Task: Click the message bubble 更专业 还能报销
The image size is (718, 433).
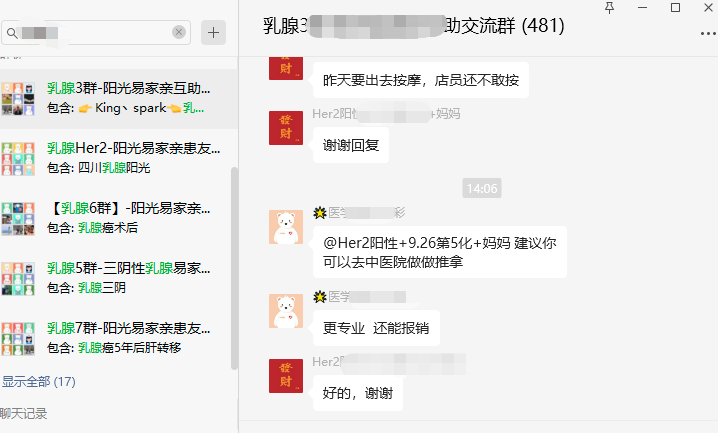Action: point(376,328)
